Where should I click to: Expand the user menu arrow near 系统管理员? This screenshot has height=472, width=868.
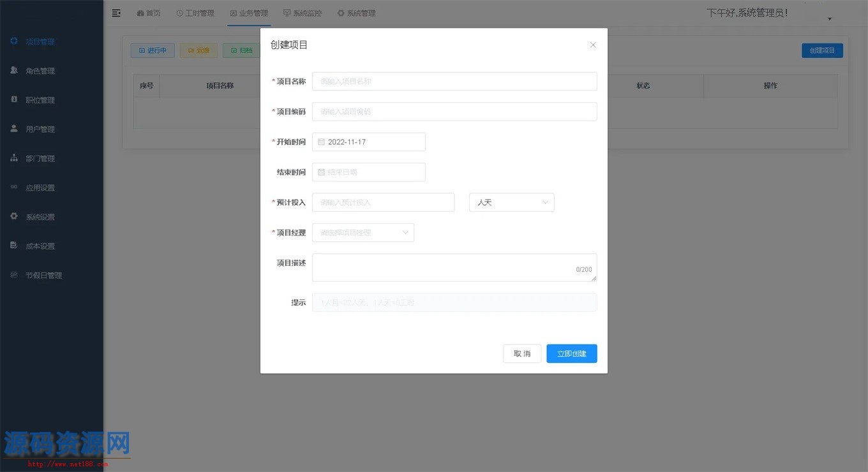click(830, 19)
